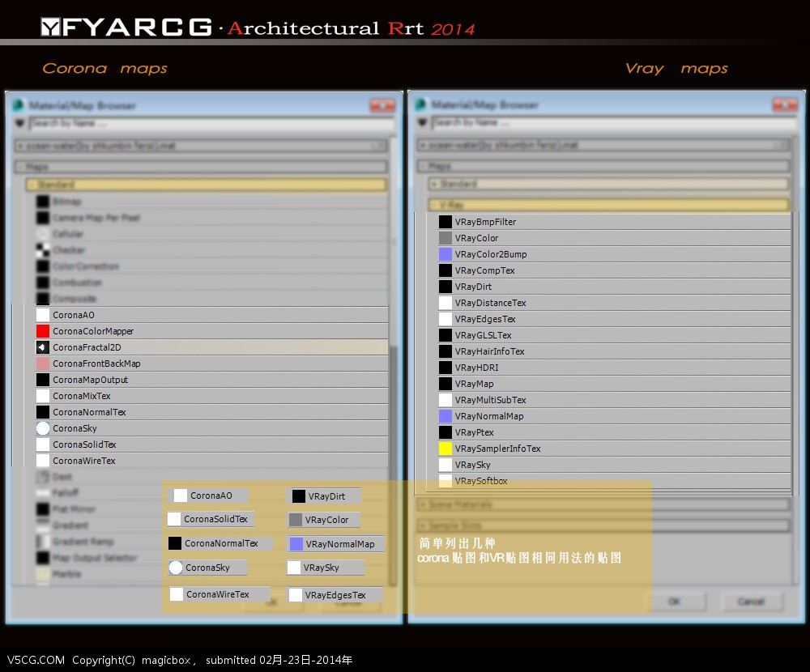Select CoronaWireTex in the left list
This screenshot has width=810, height=672.
point(211,461)
